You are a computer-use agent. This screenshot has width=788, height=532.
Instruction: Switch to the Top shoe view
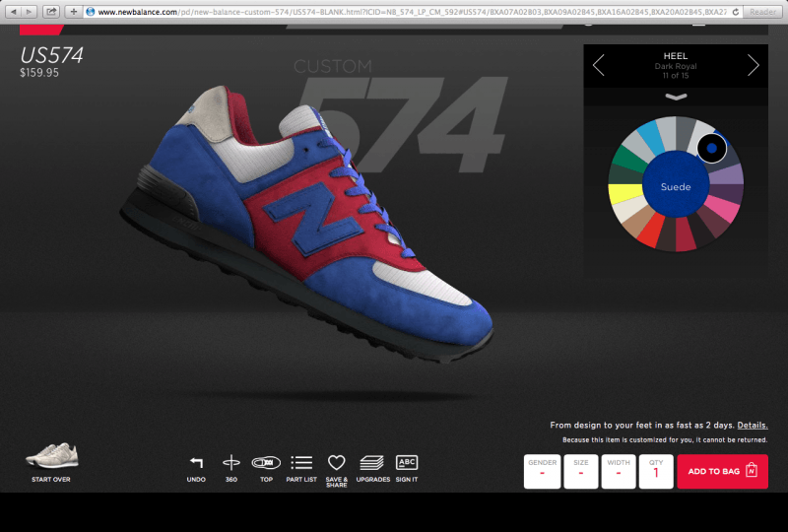266,462
